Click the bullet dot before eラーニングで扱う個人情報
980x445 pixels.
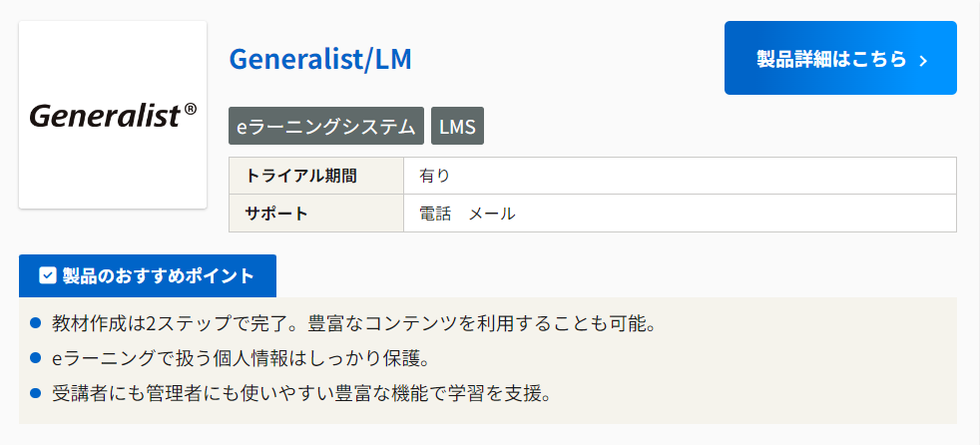(x=36, y=357)
